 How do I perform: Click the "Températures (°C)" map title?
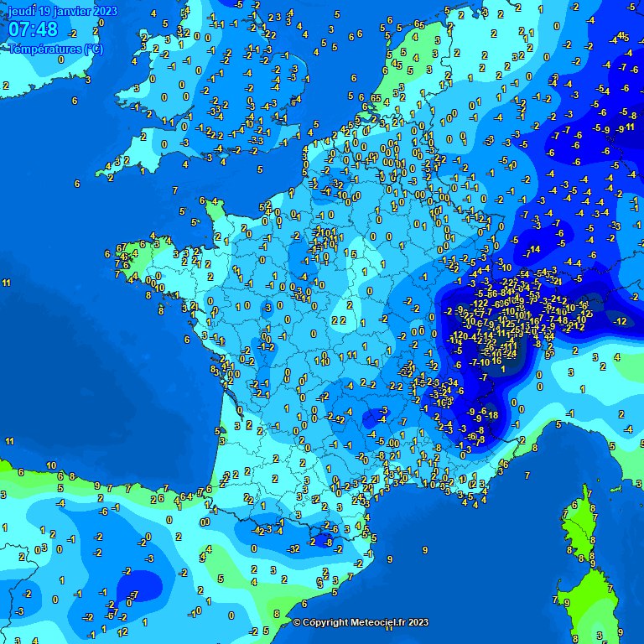click(56, 49)
